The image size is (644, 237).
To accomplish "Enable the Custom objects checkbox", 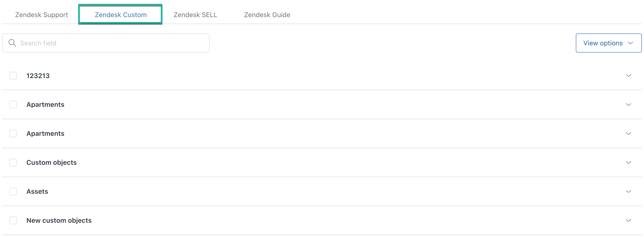I will (x=13, y=162).
